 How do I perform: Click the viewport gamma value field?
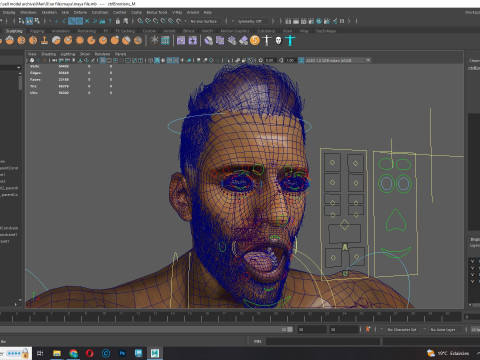[x=290, y=60]
